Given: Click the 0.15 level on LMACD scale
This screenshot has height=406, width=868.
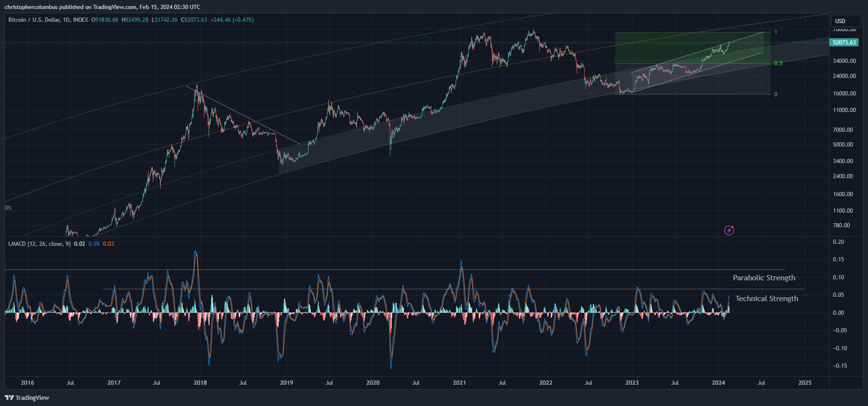Looking at the screenshot, I should click(x=838, y=259).
